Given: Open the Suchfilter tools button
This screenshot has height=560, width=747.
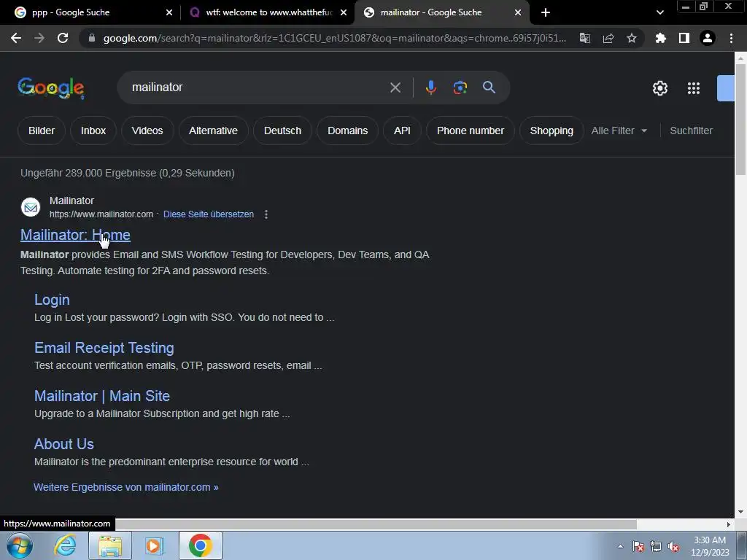Looking at the screenshot, I should point(692,131).
